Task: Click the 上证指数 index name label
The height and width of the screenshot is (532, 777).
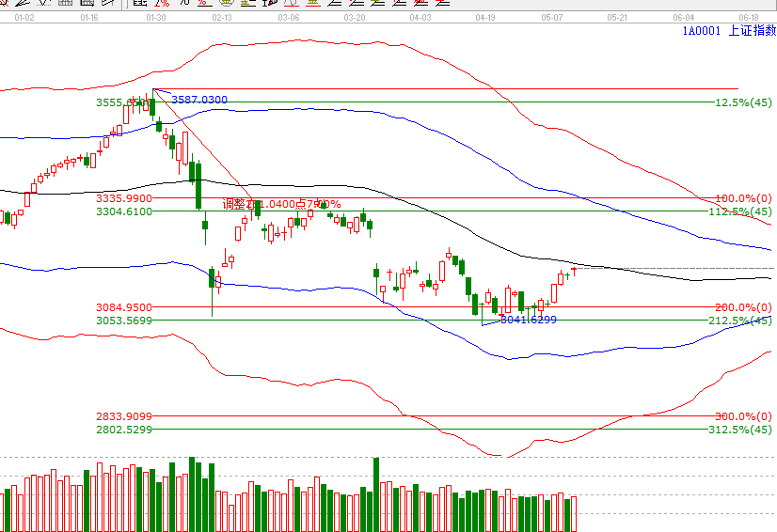Action: (x=753, y=31)
